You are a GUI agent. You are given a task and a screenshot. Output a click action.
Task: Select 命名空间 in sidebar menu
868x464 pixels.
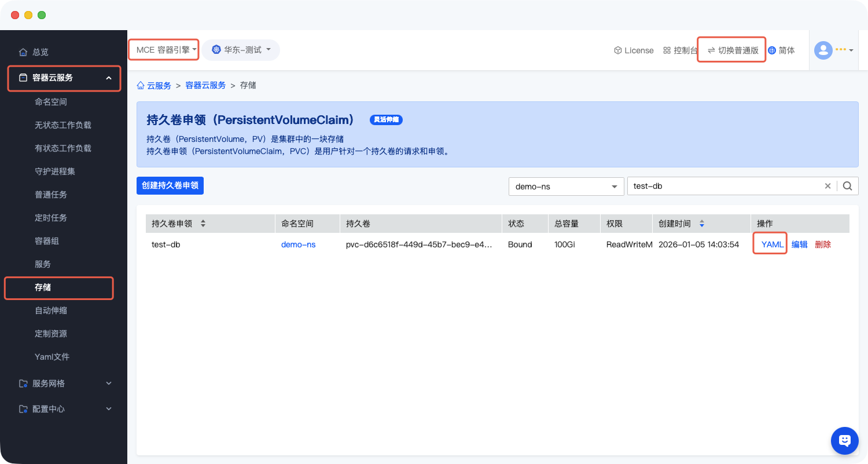click(51, 102)
